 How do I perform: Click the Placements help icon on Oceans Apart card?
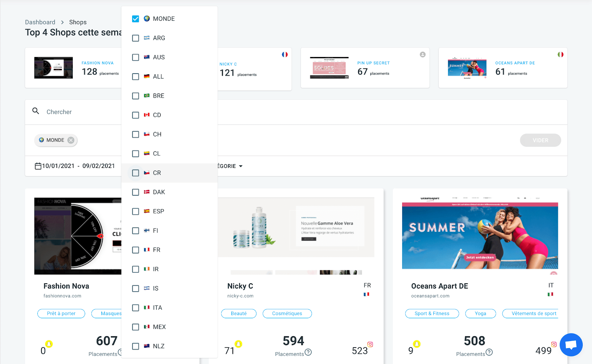click(x=489, y=352)
